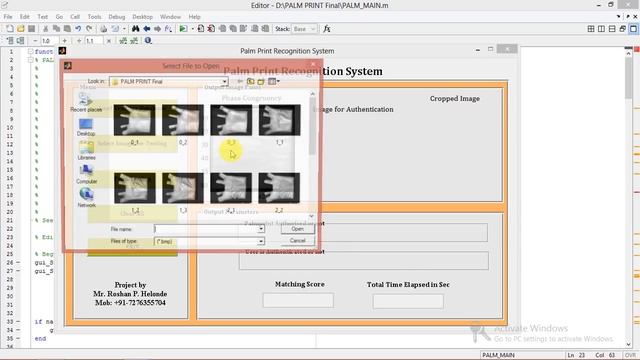640x360 pixels.
Task: Select palm image thumbnail 0_3
Action: 231,120
